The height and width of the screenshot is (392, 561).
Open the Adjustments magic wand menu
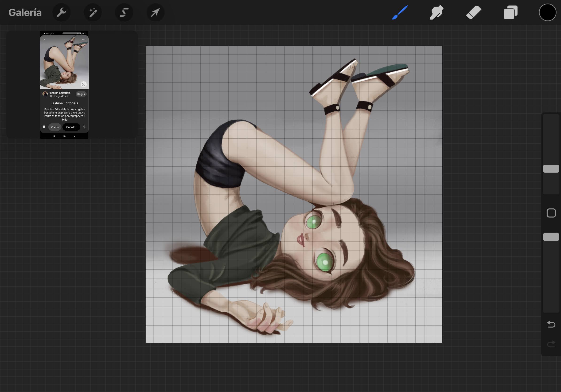(x=93, y=12)
